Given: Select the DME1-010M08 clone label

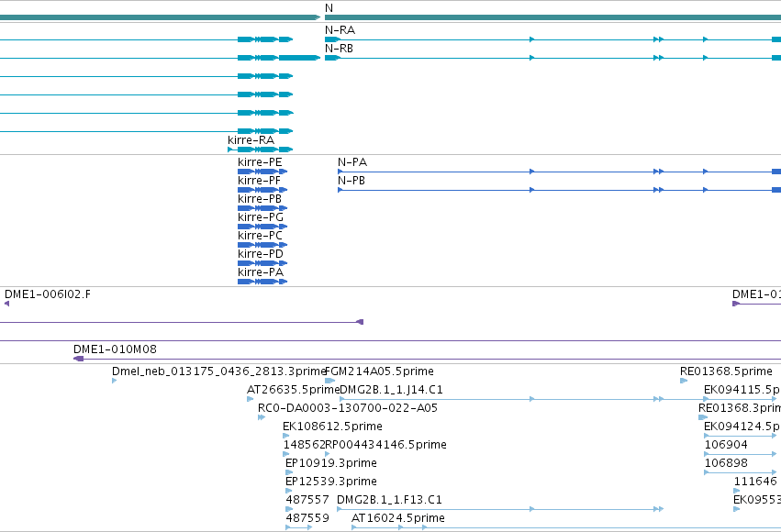Looking at the screenshot, I should coord(115,349).
